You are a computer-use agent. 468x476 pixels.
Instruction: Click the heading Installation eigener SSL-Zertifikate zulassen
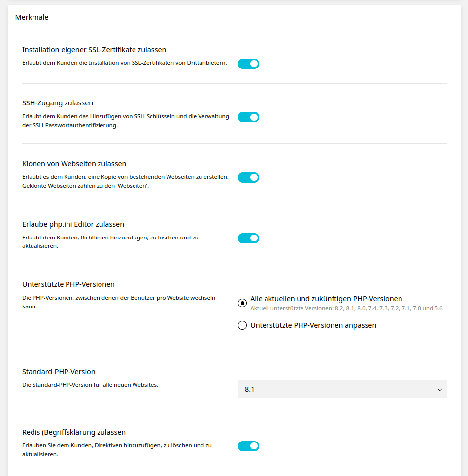[x=94, y=50]
